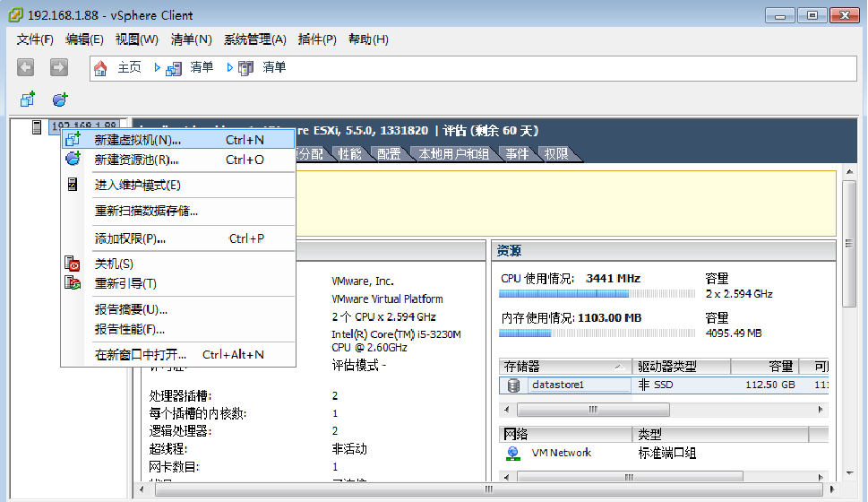The image size is (868, 502).
Task: Switch to the 本地用户和组 tab
Action: coord(454,154)
